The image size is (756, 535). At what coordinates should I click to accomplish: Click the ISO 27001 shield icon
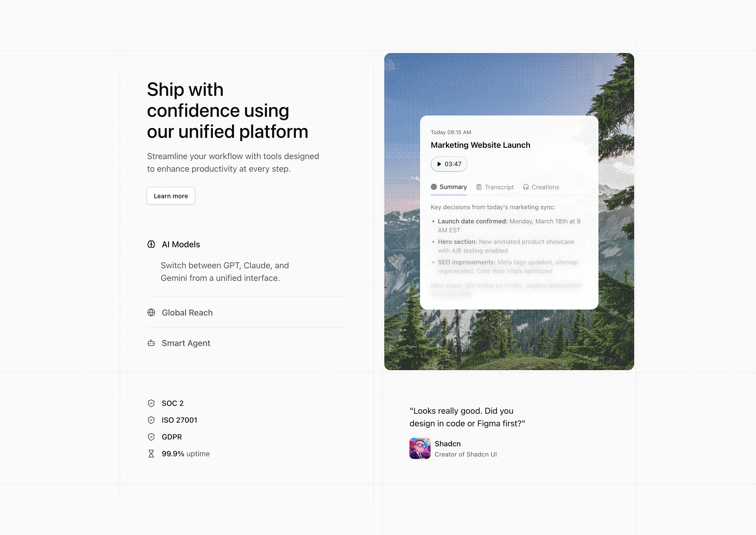(x=151, y=420)
